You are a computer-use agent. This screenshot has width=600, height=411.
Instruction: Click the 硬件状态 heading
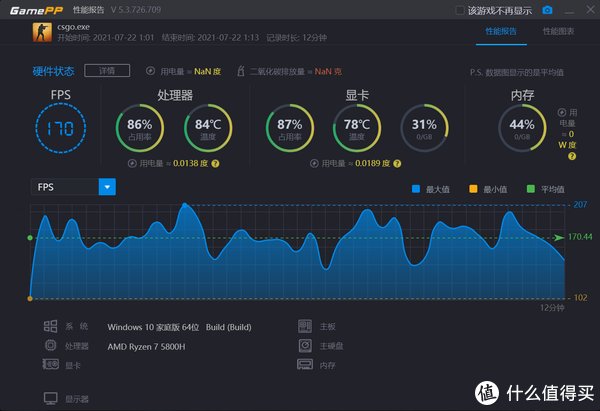[54, 71]
